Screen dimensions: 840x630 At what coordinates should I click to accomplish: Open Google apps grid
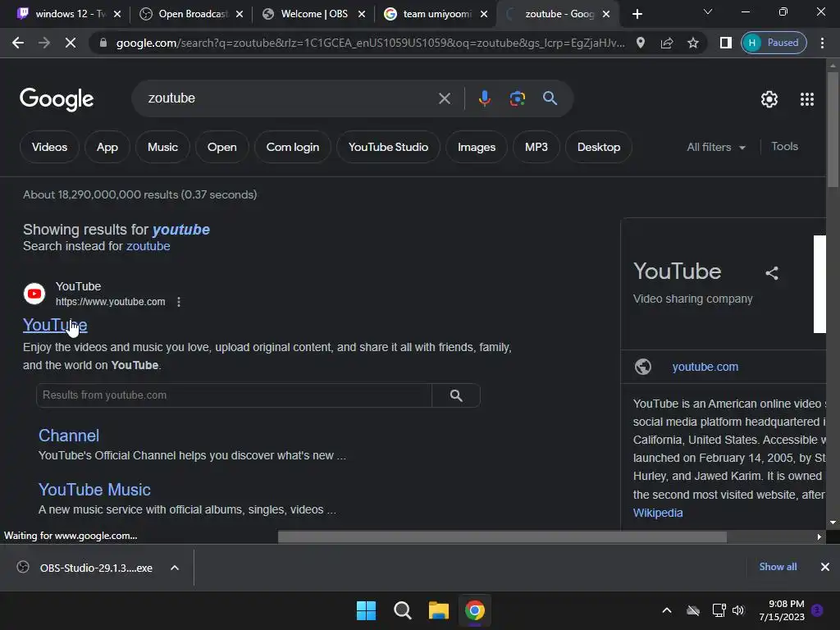(x=807, y=99)
